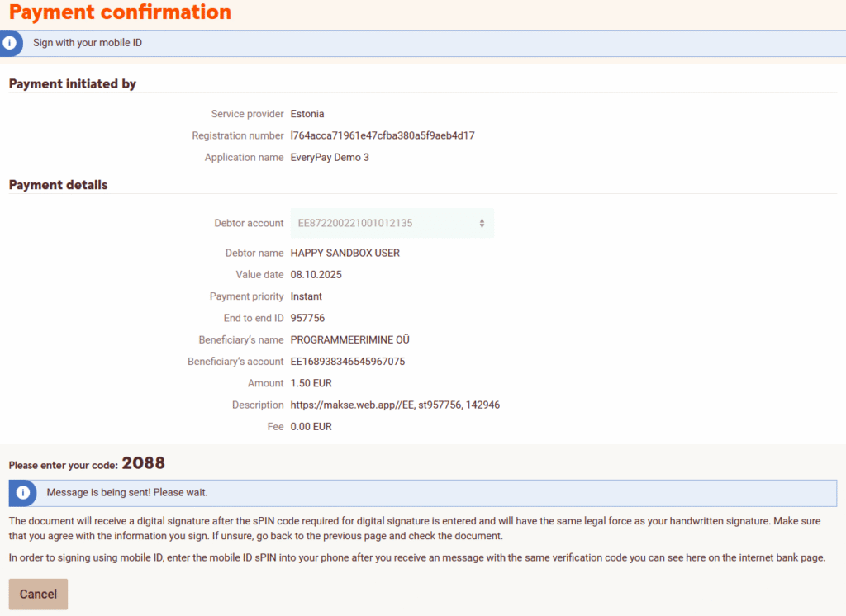846x616 pixels.
Task: Click info icon next to message-sent notice
Action: [x=23, y=493]
